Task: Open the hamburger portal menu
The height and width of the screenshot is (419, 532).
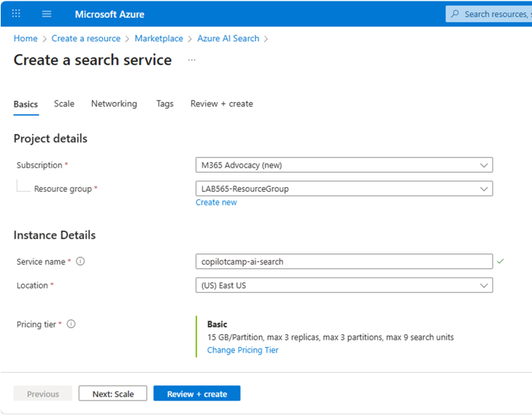Action: [46, 14]
